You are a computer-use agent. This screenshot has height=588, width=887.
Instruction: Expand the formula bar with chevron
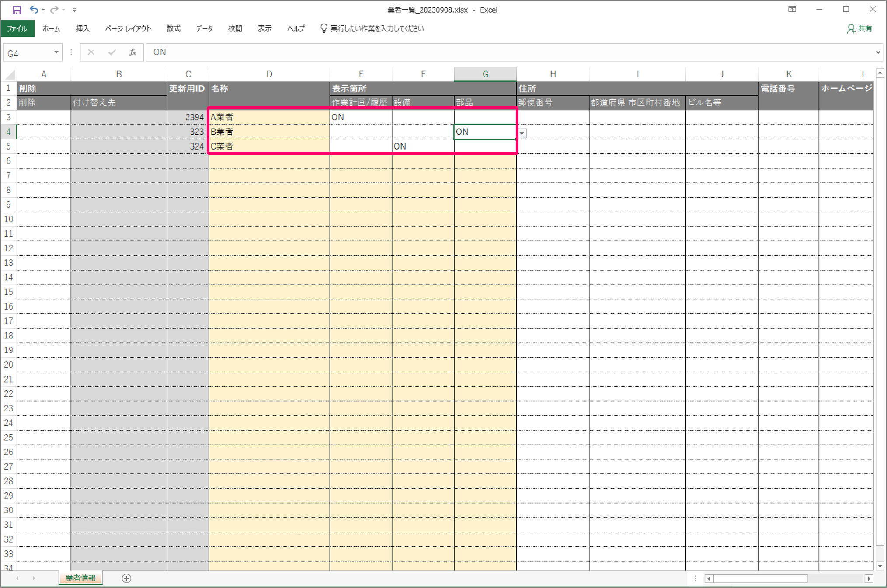(x=878, y=52)
